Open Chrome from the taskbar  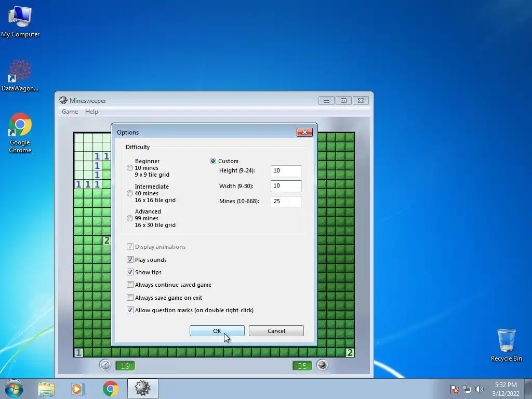tap(110, 389)
